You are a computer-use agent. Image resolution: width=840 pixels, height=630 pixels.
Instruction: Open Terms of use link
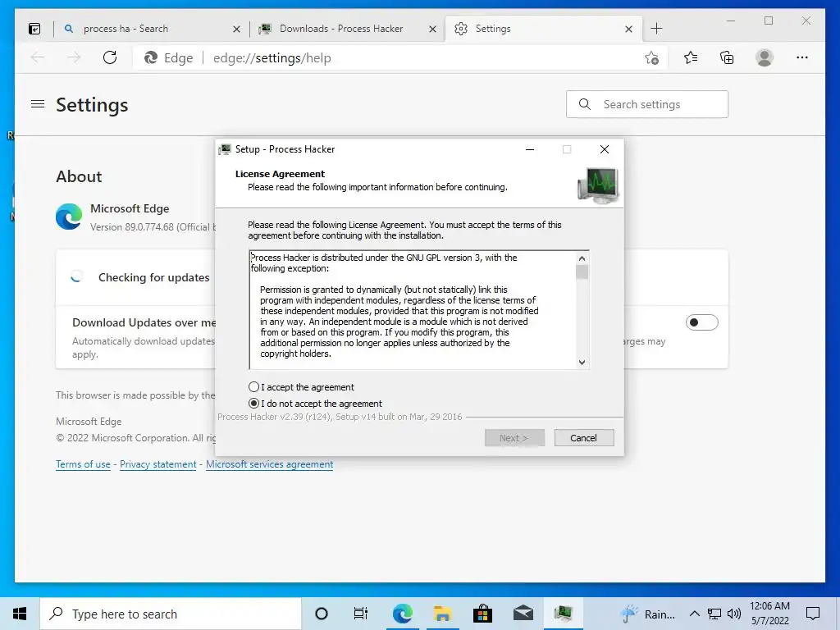pos(83,464)
